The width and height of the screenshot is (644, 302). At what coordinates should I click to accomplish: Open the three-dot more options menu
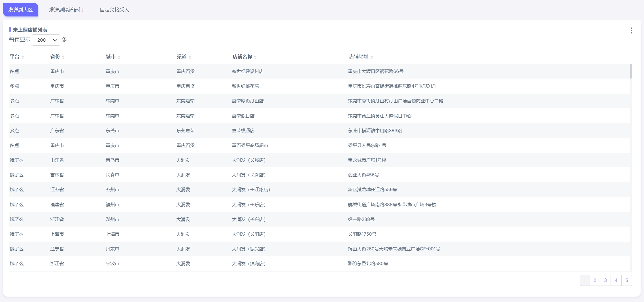point(631,31)
